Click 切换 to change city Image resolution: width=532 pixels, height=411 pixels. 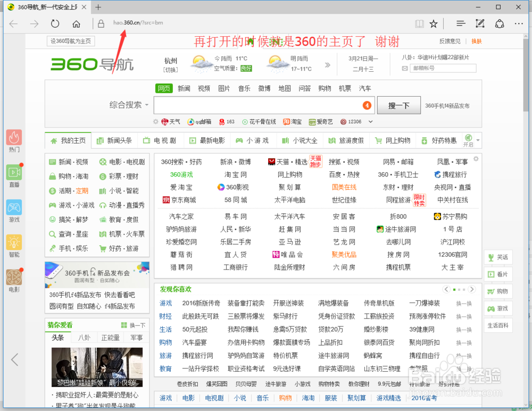click(x=171, y=70)
